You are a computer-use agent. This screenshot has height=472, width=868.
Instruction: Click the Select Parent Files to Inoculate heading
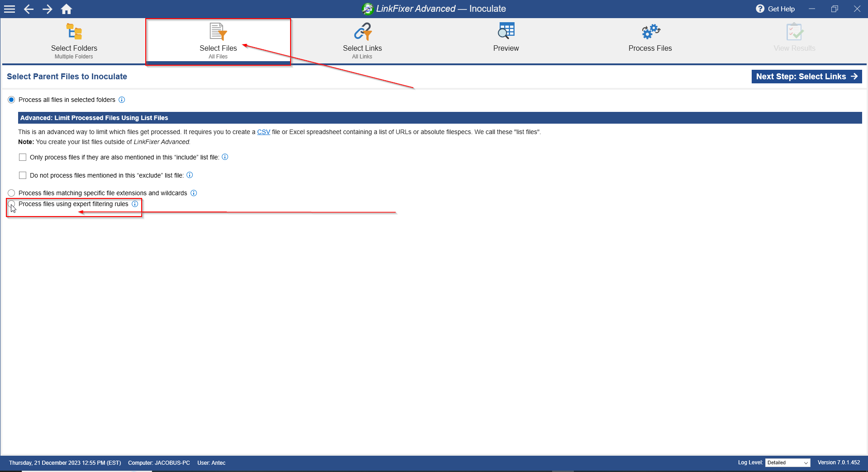pos(67,77)
